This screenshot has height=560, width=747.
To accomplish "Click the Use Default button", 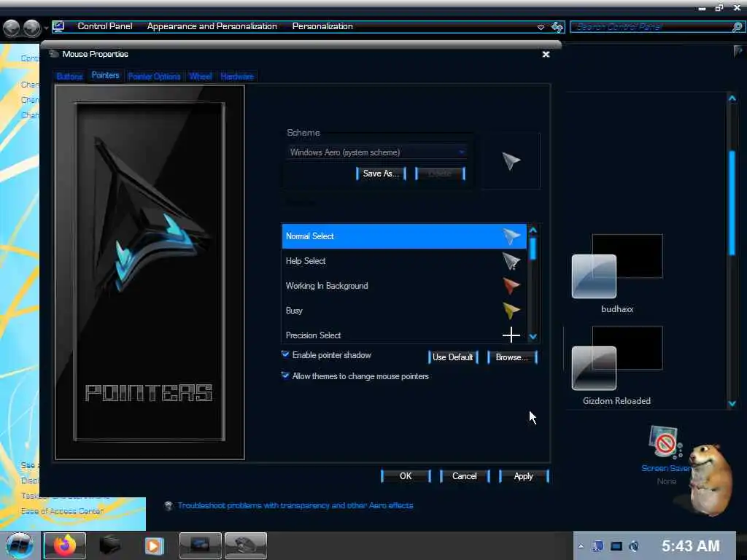I will (452, 357).
